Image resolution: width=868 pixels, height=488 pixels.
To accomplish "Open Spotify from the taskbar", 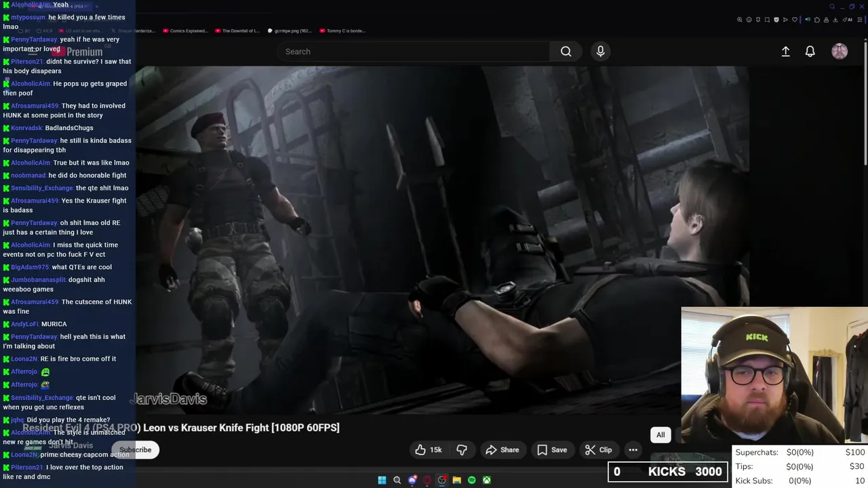I will (x=472, y=480).
